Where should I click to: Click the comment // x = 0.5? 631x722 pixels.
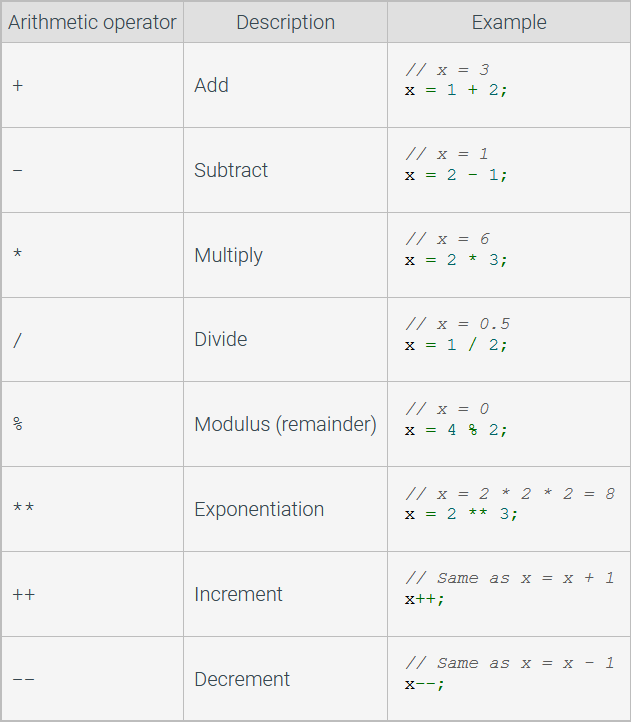click(458, 324)
